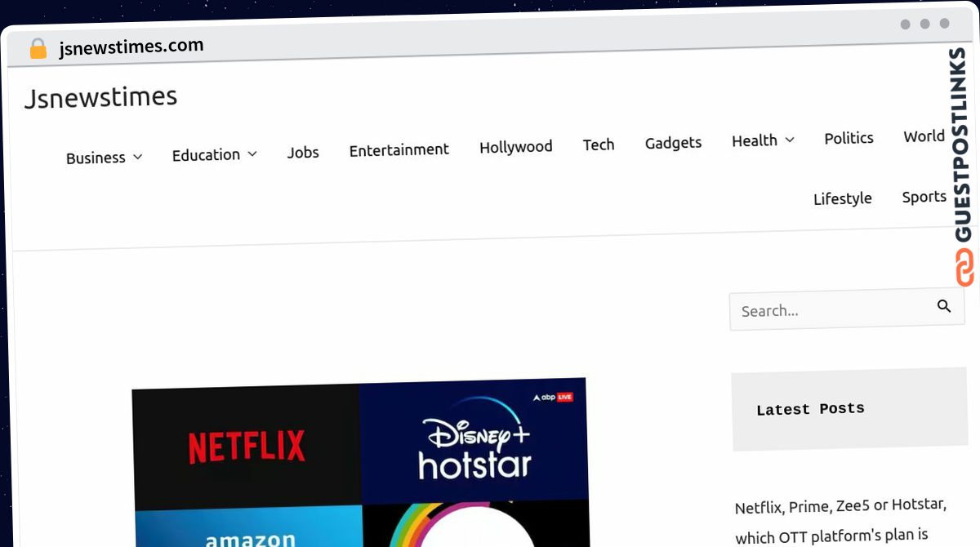Select Hollywood in the navigation

[x=515, y=147]
